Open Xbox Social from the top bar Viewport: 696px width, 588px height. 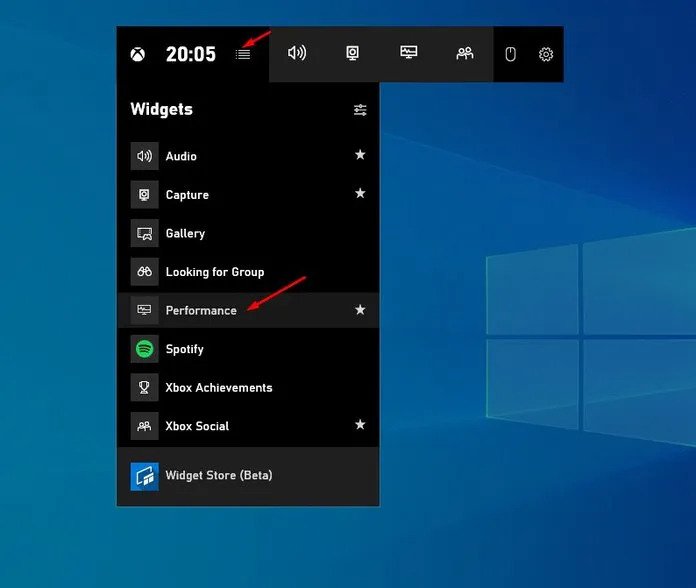(x=465, y=53)
